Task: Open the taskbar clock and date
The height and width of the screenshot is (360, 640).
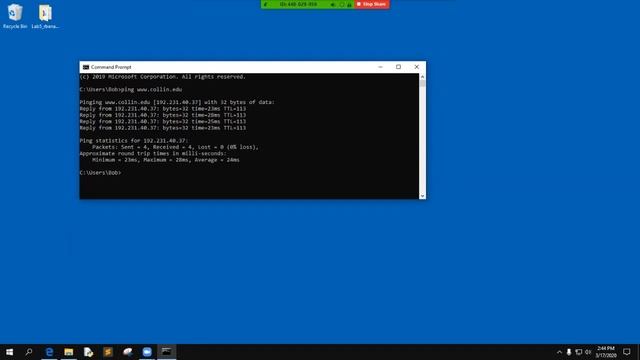Action: (606, 352)
